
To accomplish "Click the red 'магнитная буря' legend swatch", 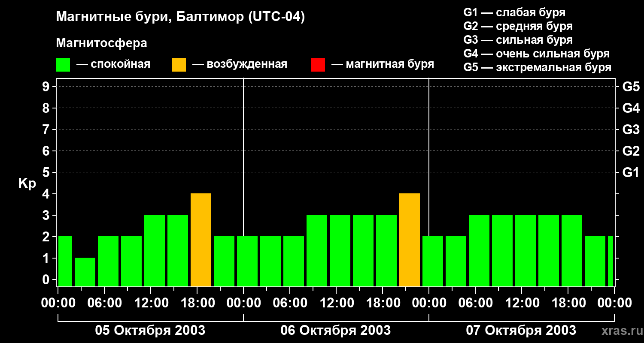I will (318, 65).
